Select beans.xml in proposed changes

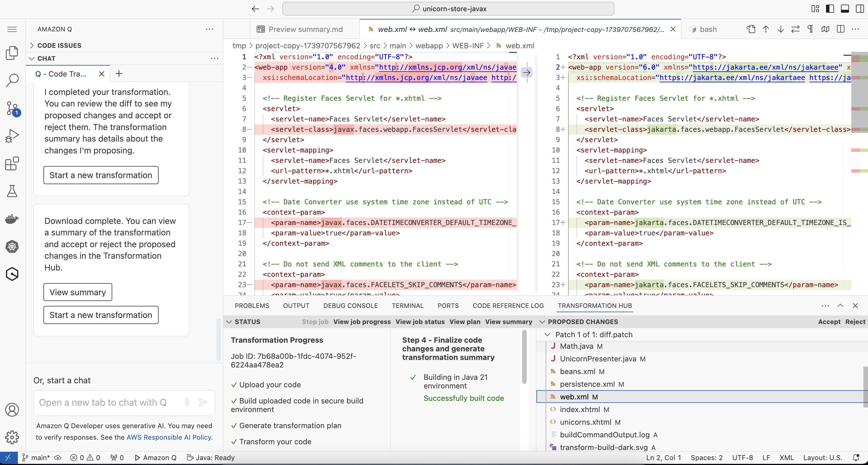(x=578, y=371)
